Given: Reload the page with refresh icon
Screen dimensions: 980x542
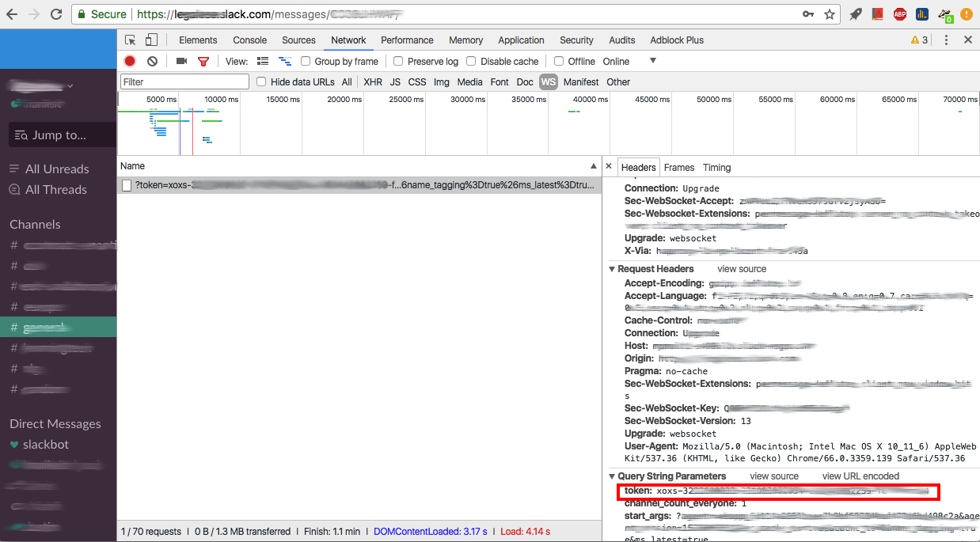Looking at the screenshot, I should click(x=56, y=14).
